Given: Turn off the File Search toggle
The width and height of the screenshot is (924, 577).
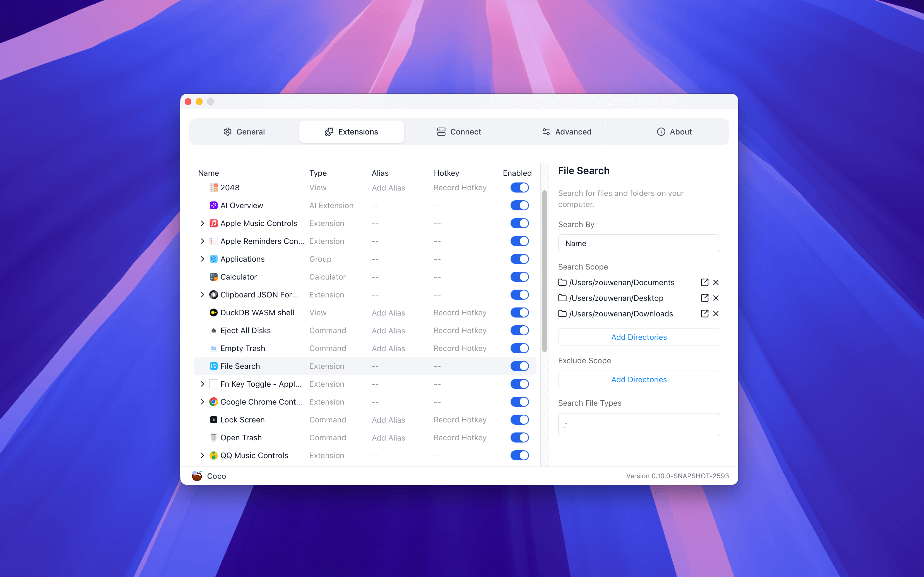Looking at the screenshot, I should pos(519,366).
